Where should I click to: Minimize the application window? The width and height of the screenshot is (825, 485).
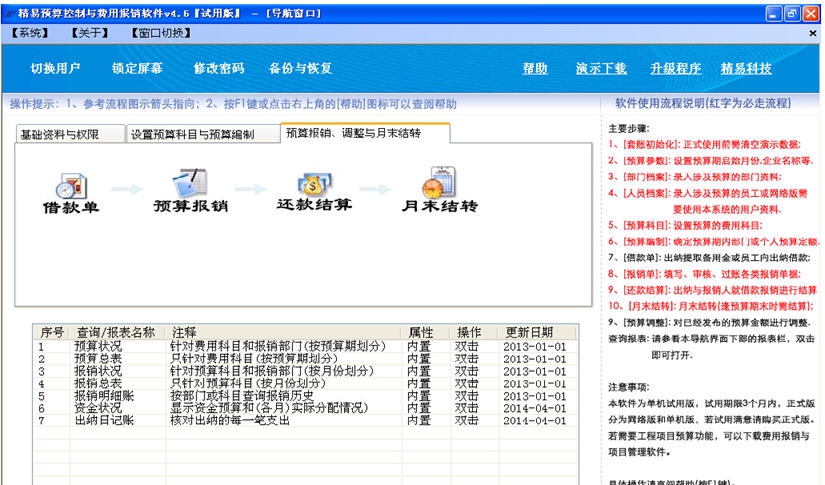(773, 14)
